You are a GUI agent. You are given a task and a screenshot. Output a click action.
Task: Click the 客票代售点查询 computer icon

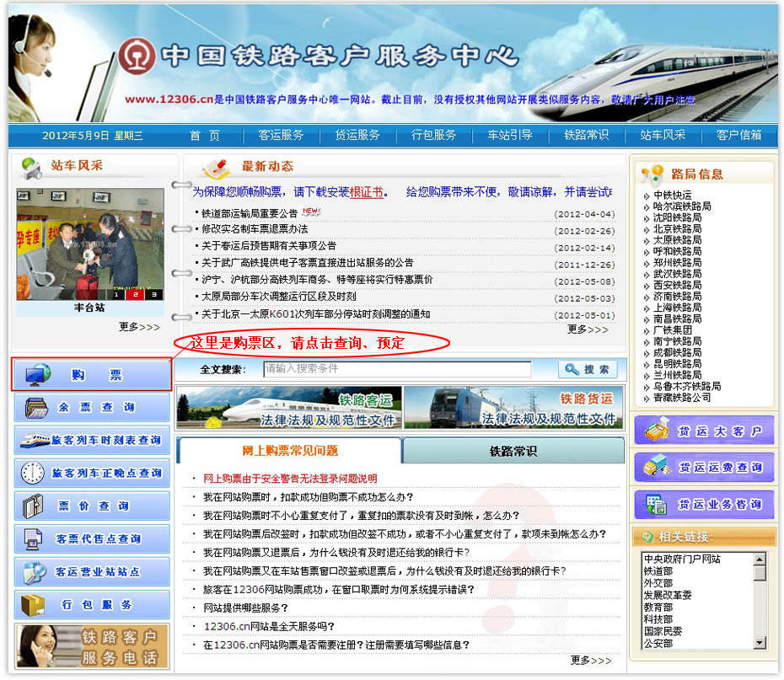(x=33, y=539)
